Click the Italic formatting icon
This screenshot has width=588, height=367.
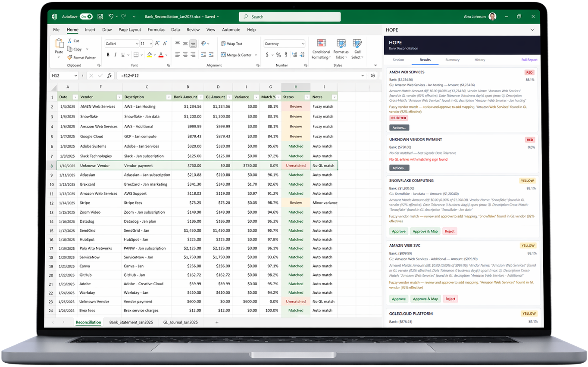pos(116,55)
